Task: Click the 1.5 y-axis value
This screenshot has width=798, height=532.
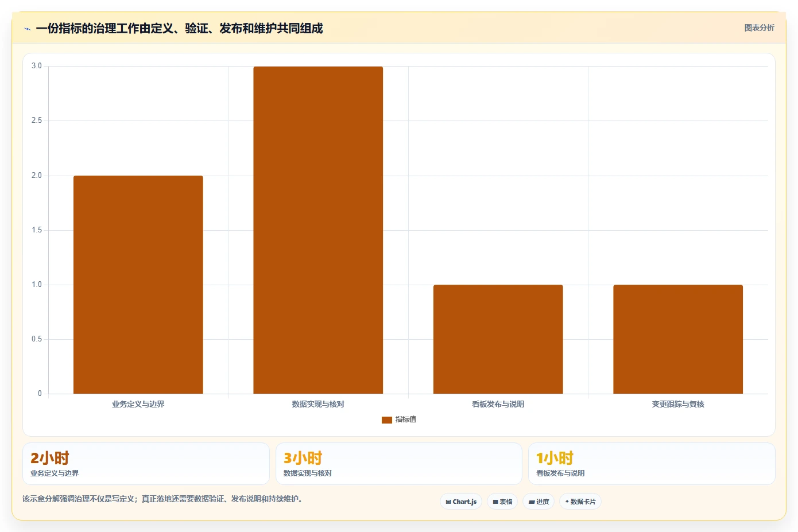Action: click(37, 230)
